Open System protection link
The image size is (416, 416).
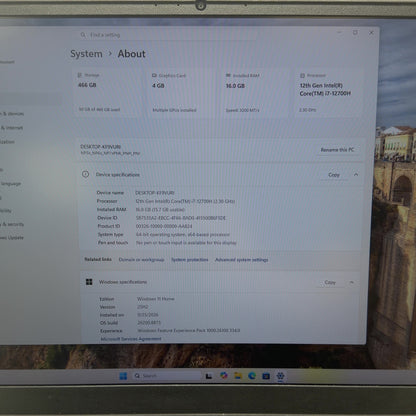click(x=190, y=260)
